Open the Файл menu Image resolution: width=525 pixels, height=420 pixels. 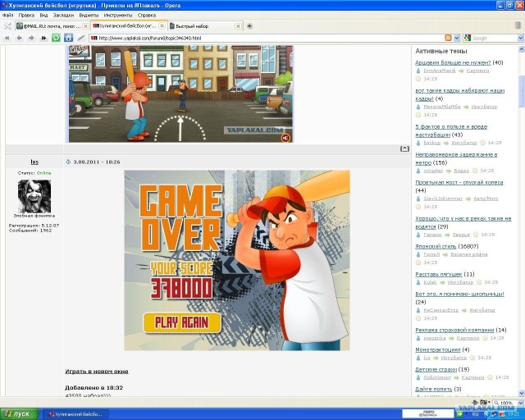click(x=7, y=15)
